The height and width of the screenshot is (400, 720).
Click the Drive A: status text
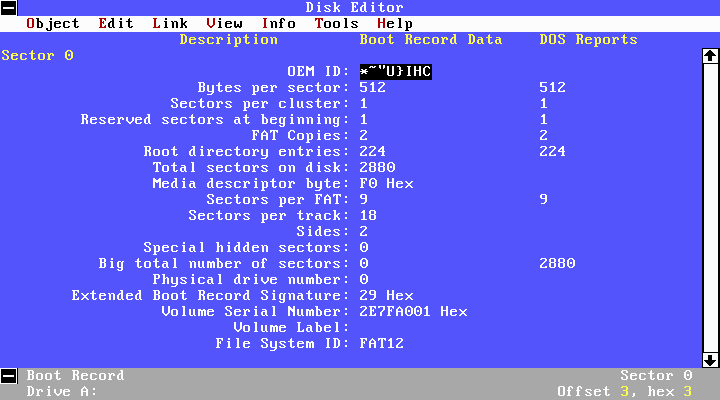coord(62,392)
